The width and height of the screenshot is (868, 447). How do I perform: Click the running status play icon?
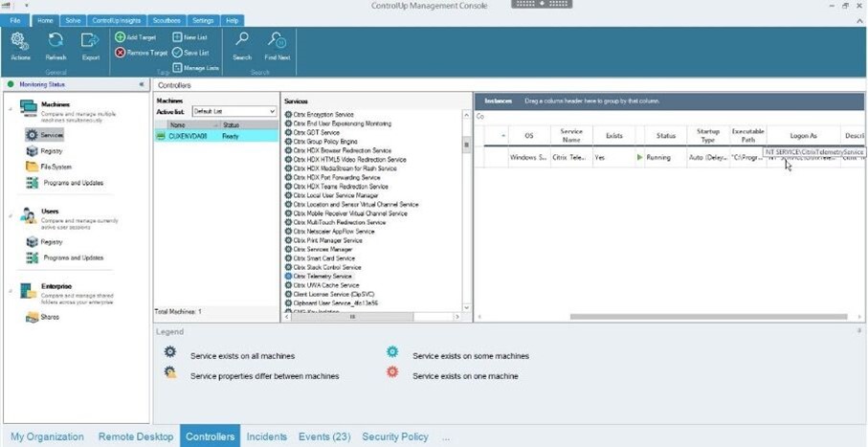640,157
